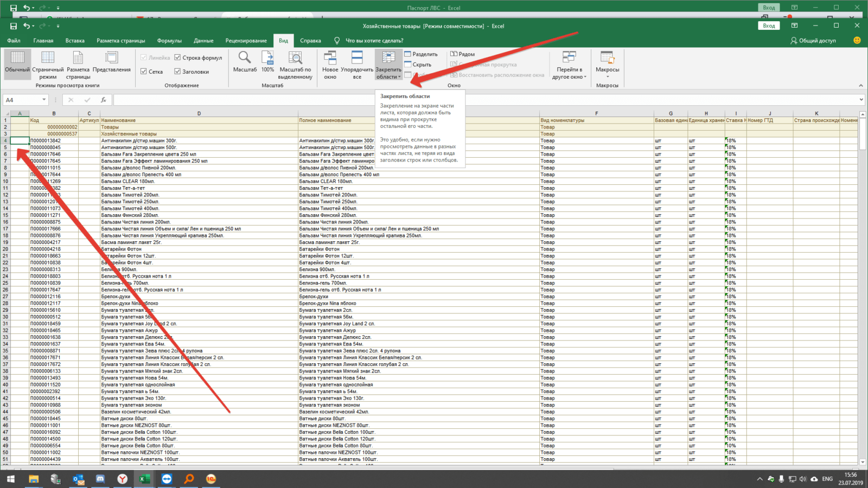This screenshot has width=868, height=488.
Task: Click the Вход button in the background Excel window
Action: click(x=769, y=8)
